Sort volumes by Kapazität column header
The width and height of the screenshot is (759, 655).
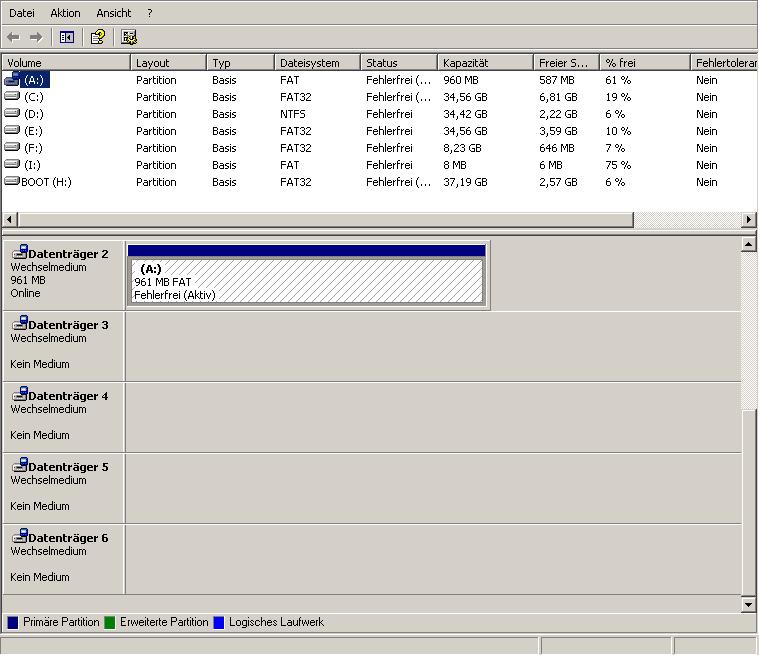coord(484,63)
